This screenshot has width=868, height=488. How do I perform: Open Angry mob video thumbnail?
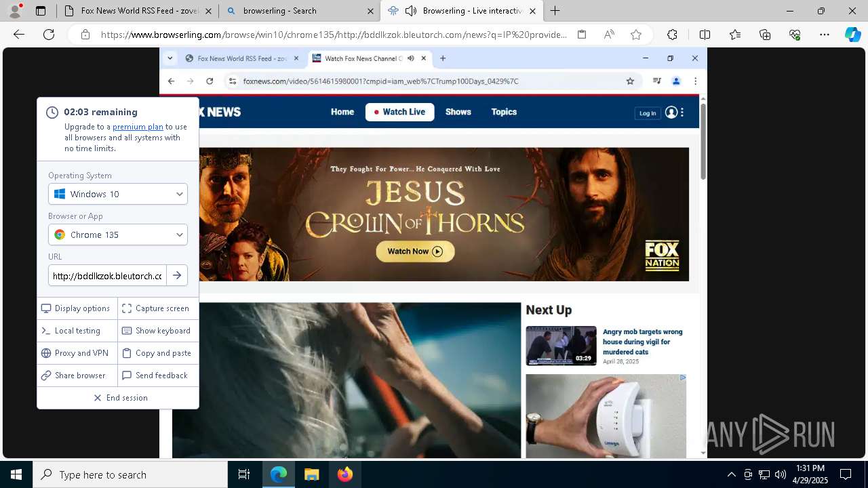pyautogui.click(x=561, y=346)
